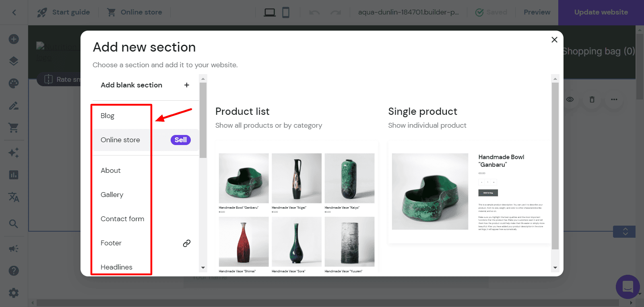This screenshot has width=644, height=307.
Task: Open the analytics chart icon
Action: click(x=14, y=175)
